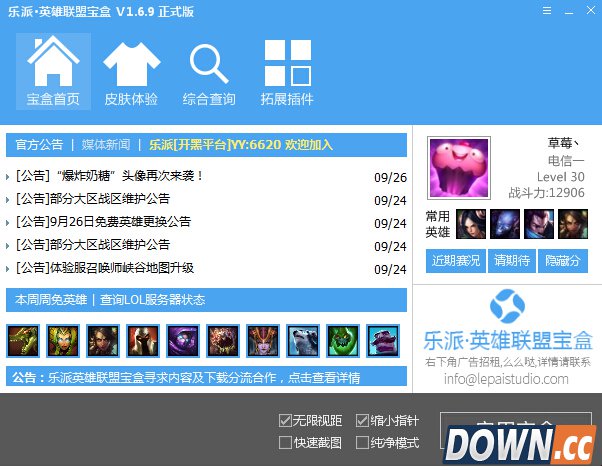
Task: Open 体验服召唤师峡谷地图升级 announcement
Action: point(105,268)
